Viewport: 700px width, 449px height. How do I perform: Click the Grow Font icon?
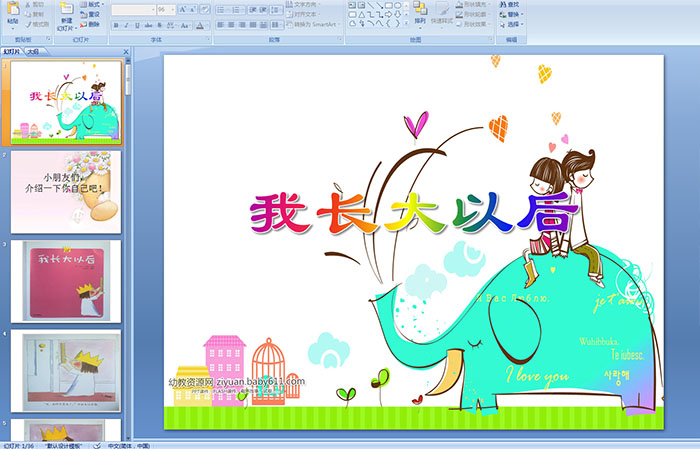(x=183, y=9)
